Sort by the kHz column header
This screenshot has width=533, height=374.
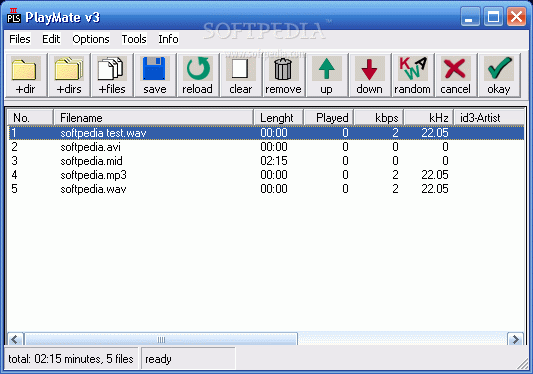(x=429, y=118)
